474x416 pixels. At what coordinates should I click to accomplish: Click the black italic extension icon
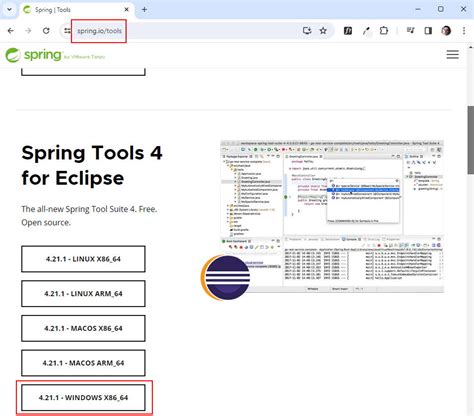pyautogui.click(x=348, y=31)
